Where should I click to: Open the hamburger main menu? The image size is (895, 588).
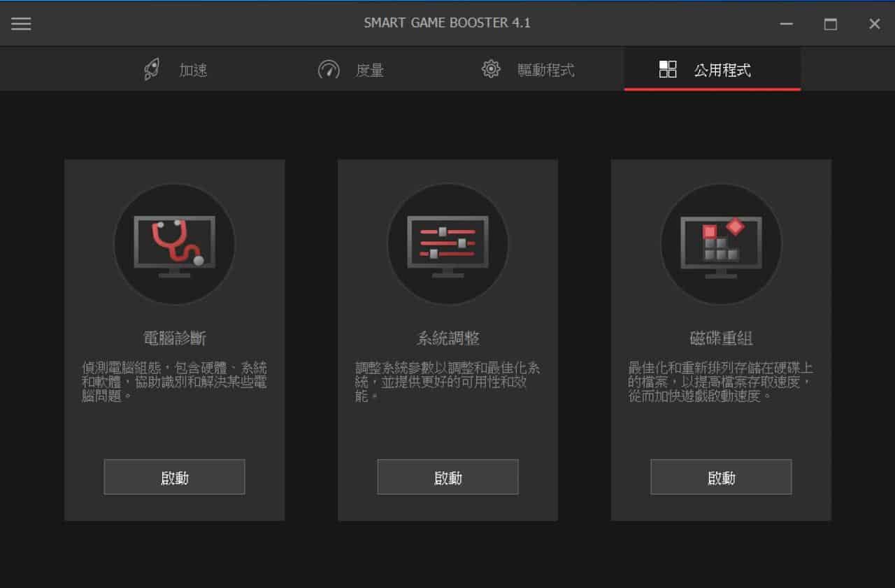21,24
